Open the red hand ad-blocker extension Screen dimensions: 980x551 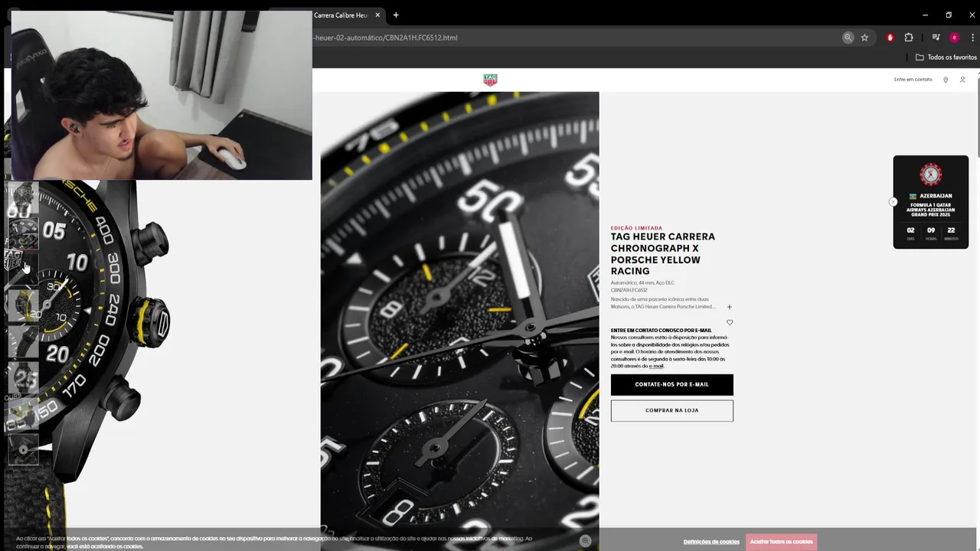pos(890,37)
